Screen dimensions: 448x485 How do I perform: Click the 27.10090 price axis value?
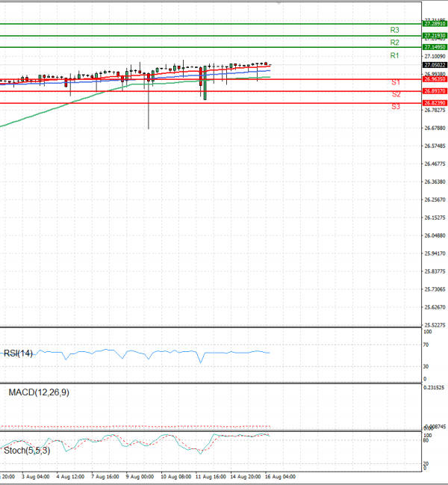pos(435,56)
